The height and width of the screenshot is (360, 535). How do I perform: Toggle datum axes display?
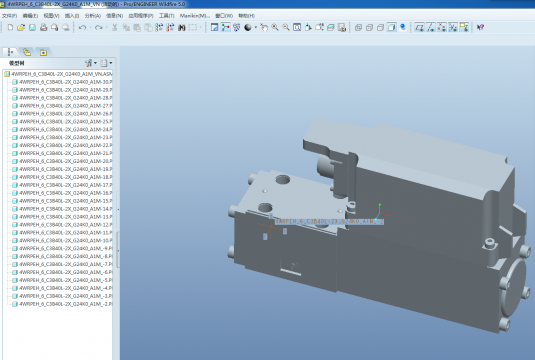tap(431, 27)
